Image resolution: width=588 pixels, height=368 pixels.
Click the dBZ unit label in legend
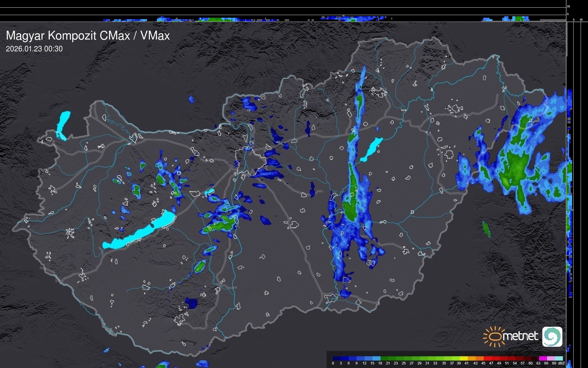click(x=561, y=363)
